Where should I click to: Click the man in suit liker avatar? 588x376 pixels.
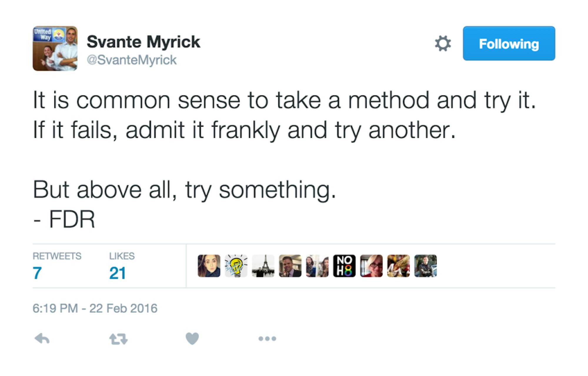[x=290, y=266]
